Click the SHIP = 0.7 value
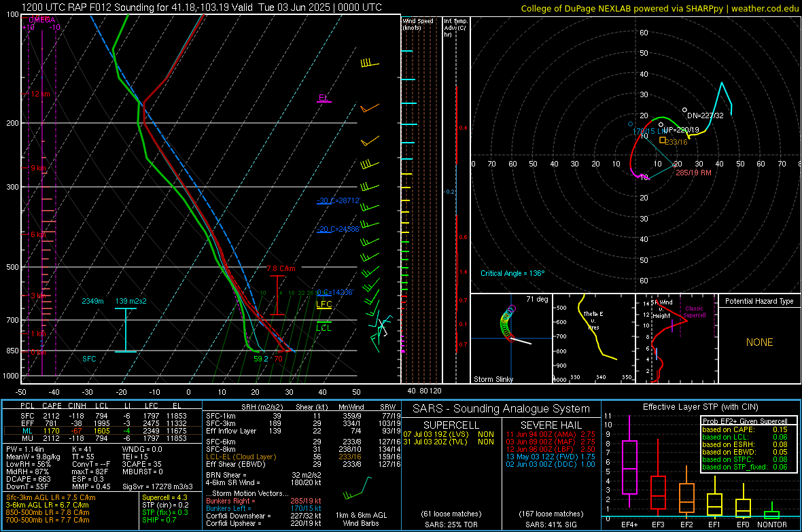 (159, 520)
